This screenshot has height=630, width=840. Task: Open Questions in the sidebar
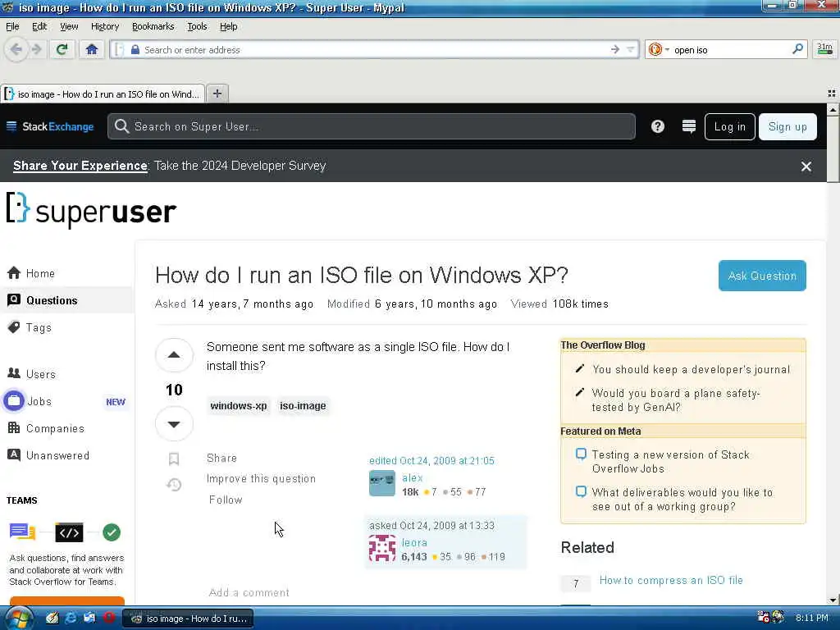click(x=52, y=300)
